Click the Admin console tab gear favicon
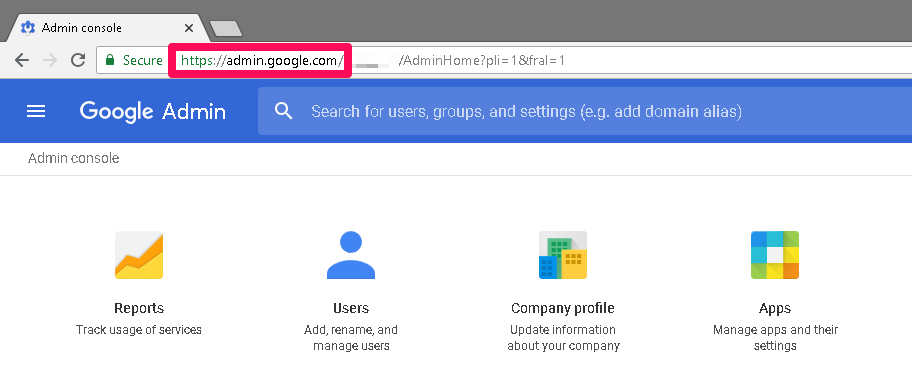The width and height of the screenshot is (912, 371). [27, 28]
